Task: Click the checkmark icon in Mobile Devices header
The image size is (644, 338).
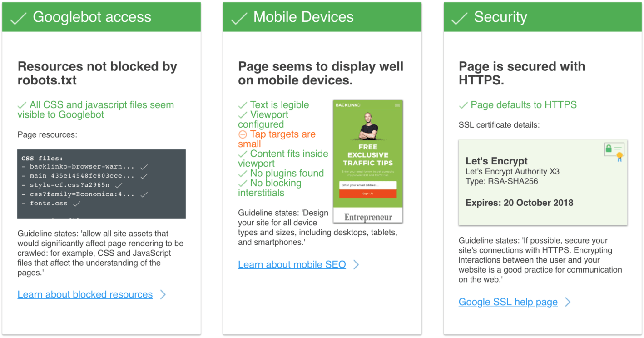Action: click(x=239, y=19)
